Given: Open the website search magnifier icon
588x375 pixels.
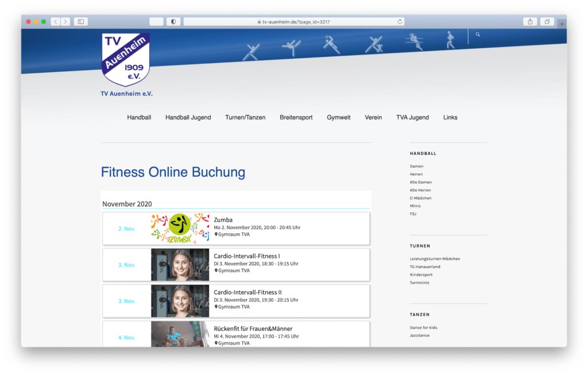Looking at the screenshot, I should (x=478, y=34).
